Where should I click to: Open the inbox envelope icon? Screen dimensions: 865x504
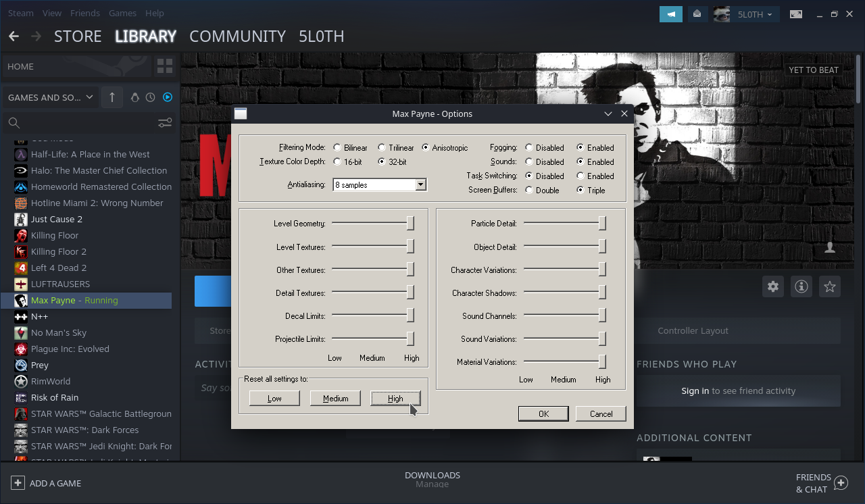697,14
